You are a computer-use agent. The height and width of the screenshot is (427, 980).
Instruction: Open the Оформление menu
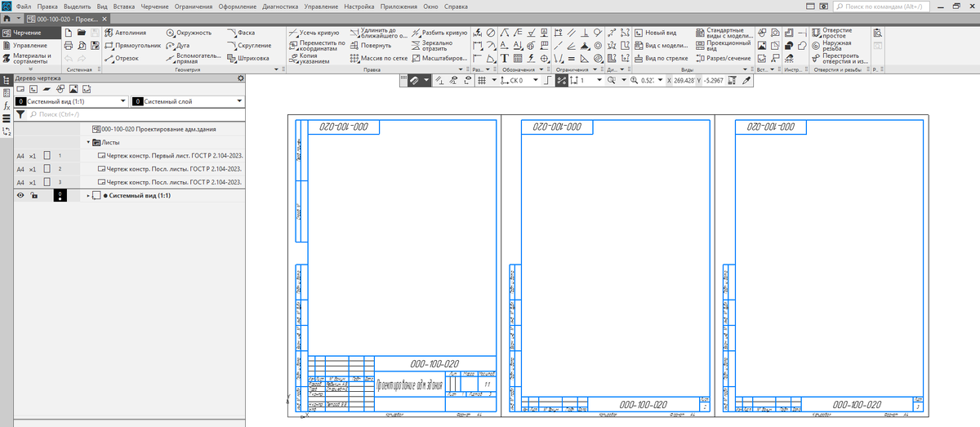coord(237,7)
